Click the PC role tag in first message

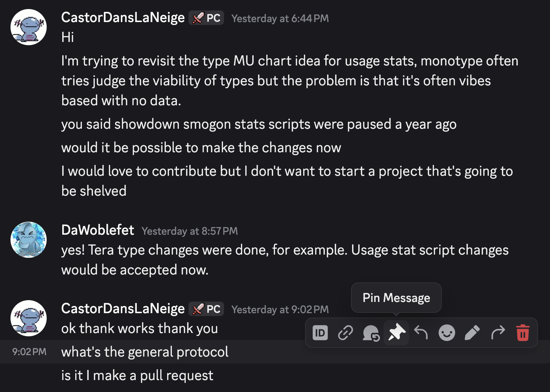point(206,18)
